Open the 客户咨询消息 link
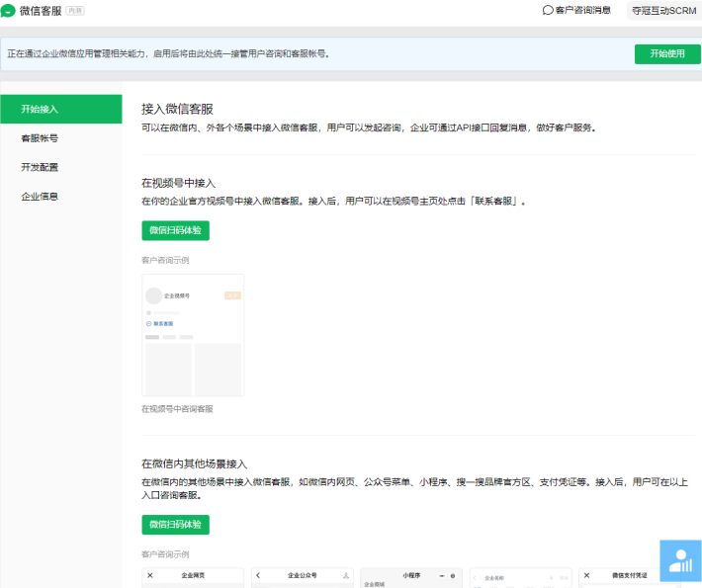 [582, 10]
